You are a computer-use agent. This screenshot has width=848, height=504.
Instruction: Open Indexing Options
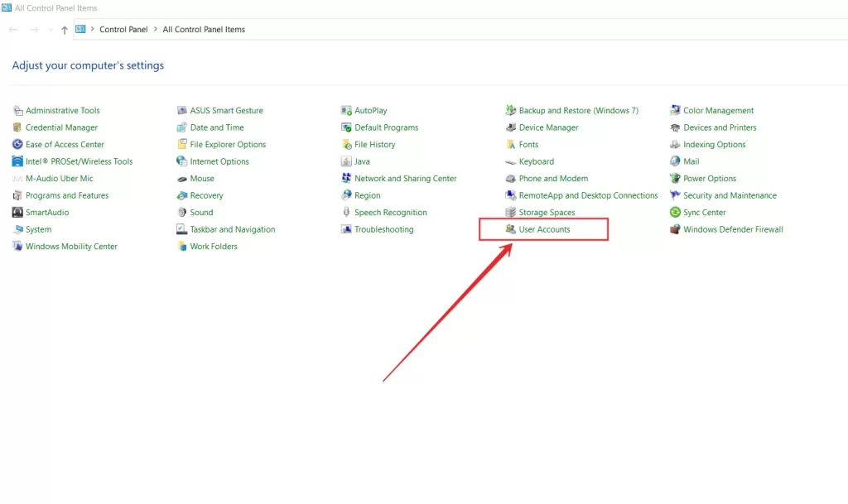pyautogui.click(x=715, y=144)
